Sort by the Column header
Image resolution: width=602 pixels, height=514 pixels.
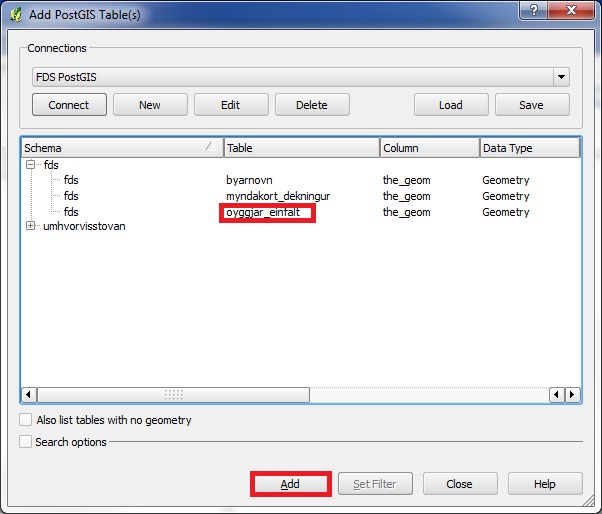[x=430, y=148]
